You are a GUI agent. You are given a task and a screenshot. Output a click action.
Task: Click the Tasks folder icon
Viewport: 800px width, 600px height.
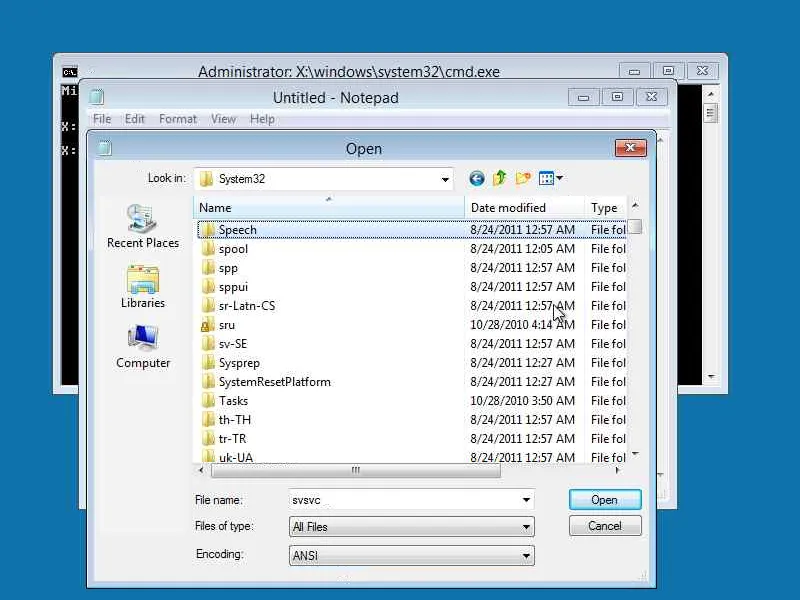pos(207,401)
